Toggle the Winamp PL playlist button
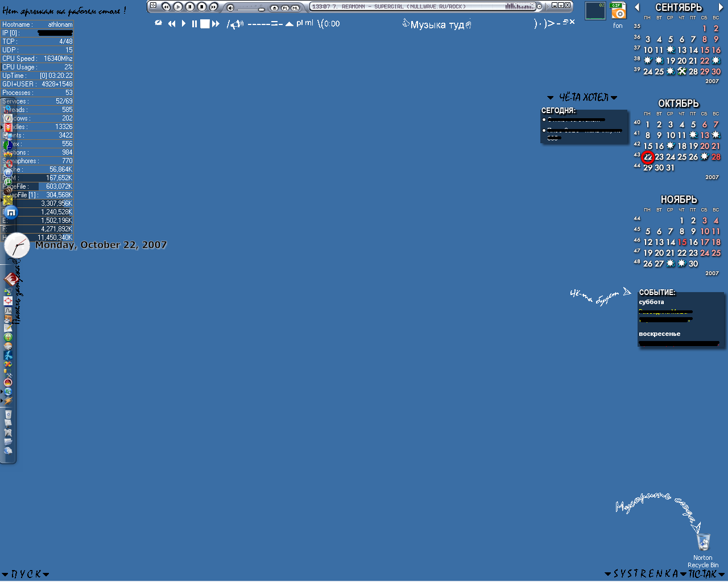The height and width of the screenshot is (582, 728). [x=285, y=7]
